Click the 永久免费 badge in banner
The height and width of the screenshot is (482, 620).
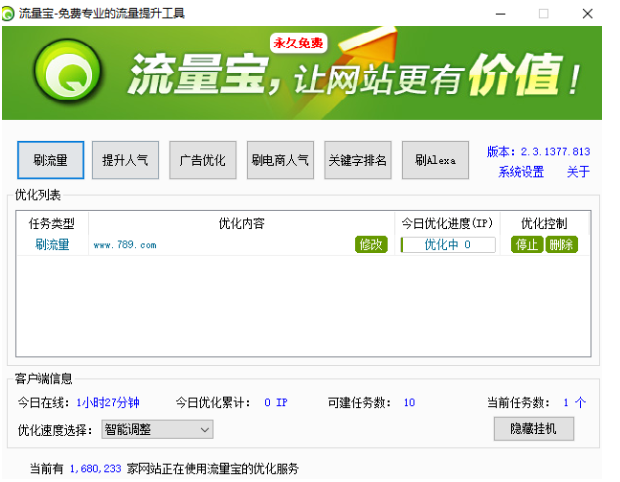pyautogui.click(x=299, y=43)
